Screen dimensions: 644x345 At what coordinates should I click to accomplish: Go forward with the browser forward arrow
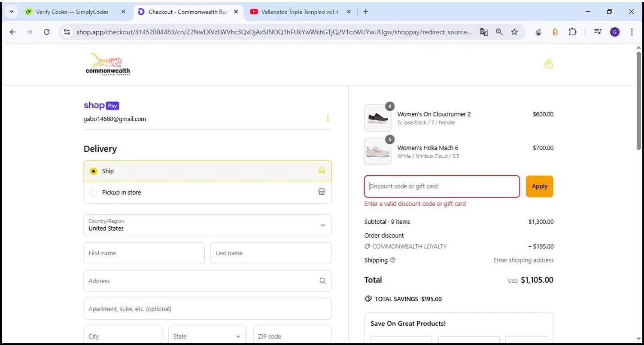[x=29, y=32]
